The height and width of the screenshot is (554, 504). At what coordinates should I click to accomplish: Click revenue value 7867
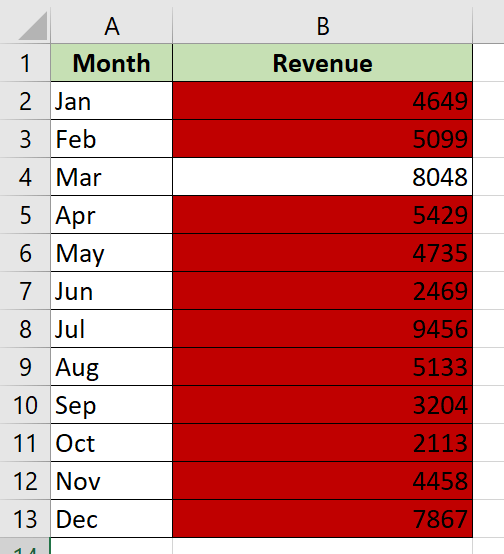(x=322, y=519)
